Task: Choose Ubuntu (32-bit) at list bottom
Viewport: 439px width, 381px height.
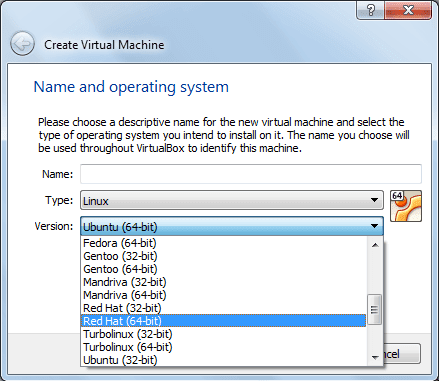Action: (x=223, y=360)
